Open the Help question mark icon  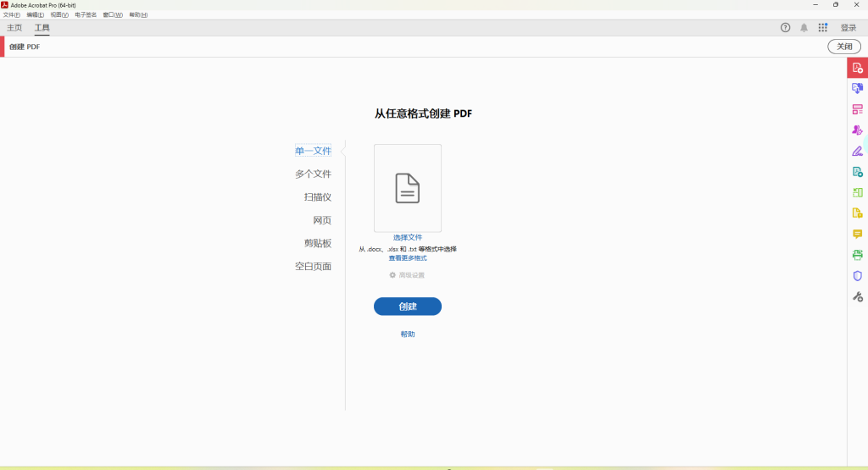[x=785, y=28]
